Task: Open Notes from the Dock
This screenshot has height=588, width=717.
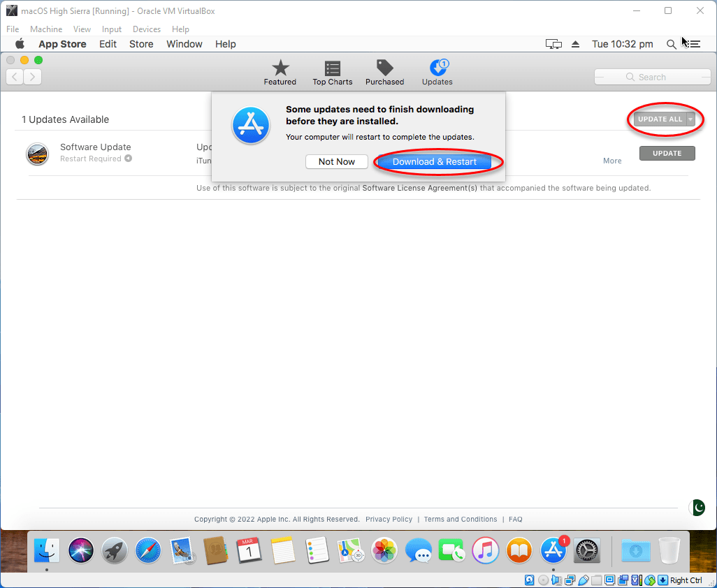Action: pyautogui.click(x=283, y=550)
